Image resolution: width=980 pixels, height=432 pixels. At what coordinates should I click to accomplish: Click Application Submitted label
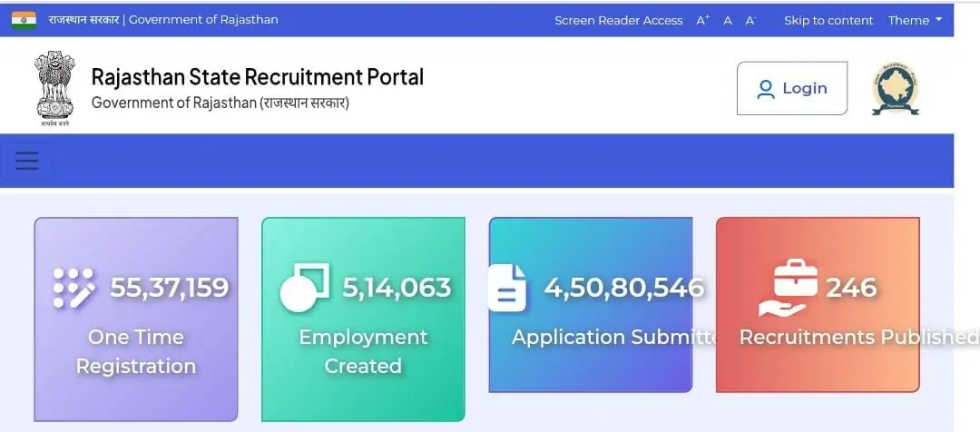(614, 338)
